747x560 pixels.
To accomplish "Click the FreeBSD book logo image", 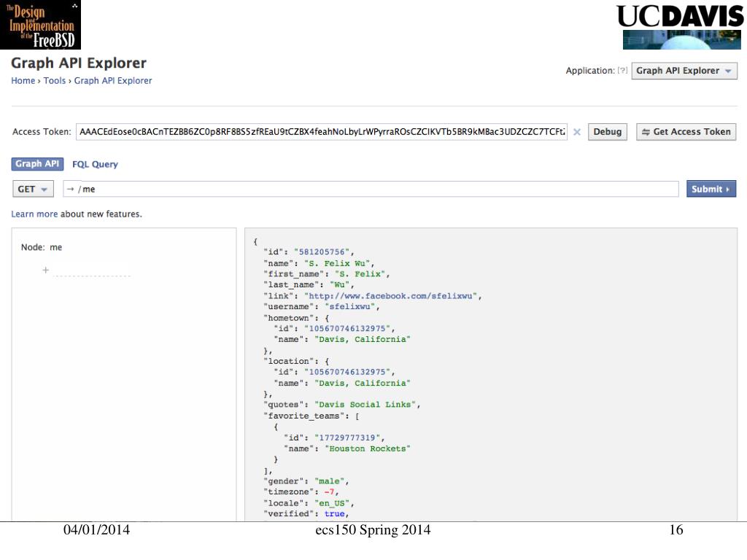I will pyautogui.click(x=41, y=25).
